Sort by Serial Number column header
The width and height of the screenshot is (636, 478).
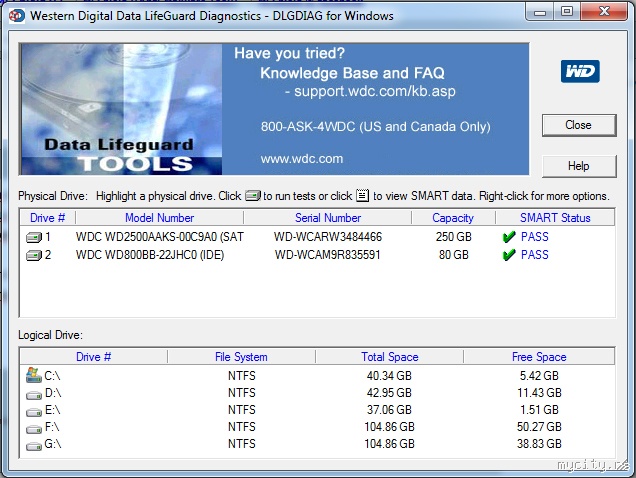(x=328, y=218)
